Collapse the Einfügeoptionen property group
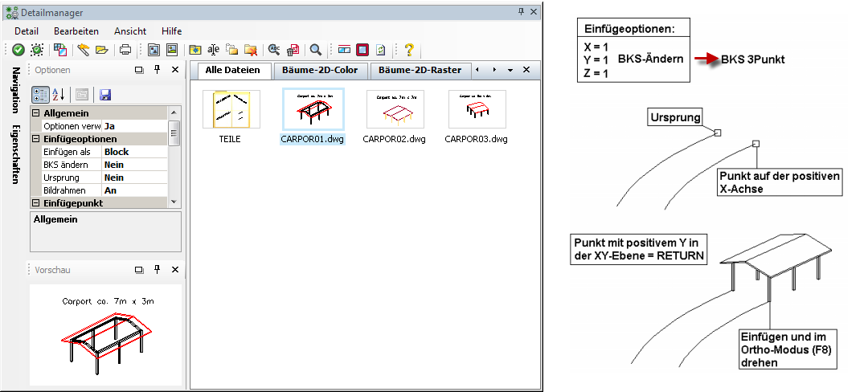The image size is (868, 392). tap(36, 139)
